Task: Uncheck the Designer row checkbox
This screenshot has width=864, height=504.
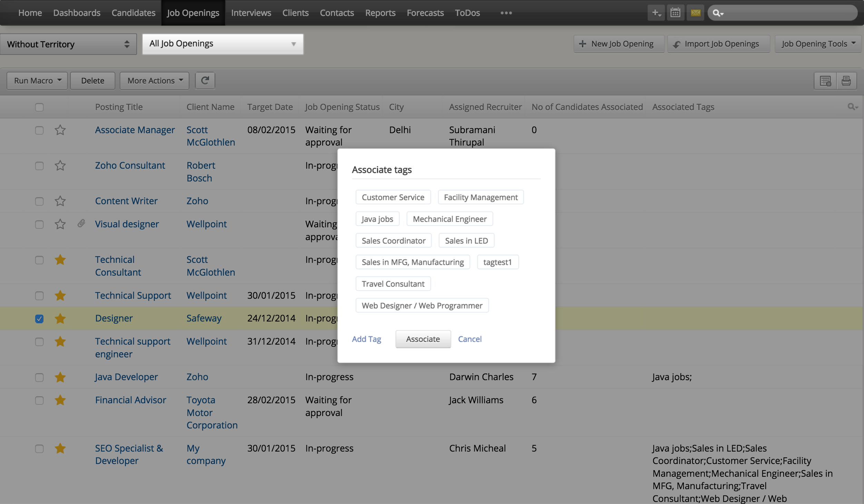Action: point(39,318)
